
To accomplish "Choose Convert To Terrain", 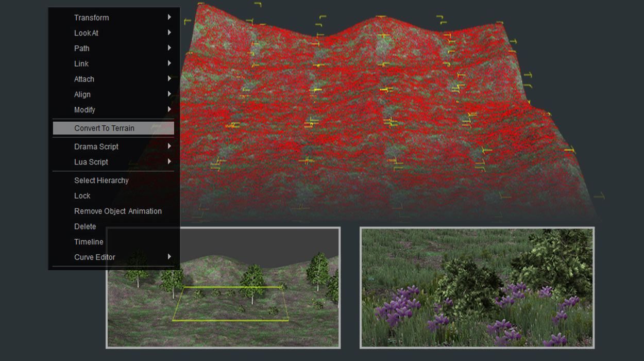I will pyautogui.click(x=113, y=128).
